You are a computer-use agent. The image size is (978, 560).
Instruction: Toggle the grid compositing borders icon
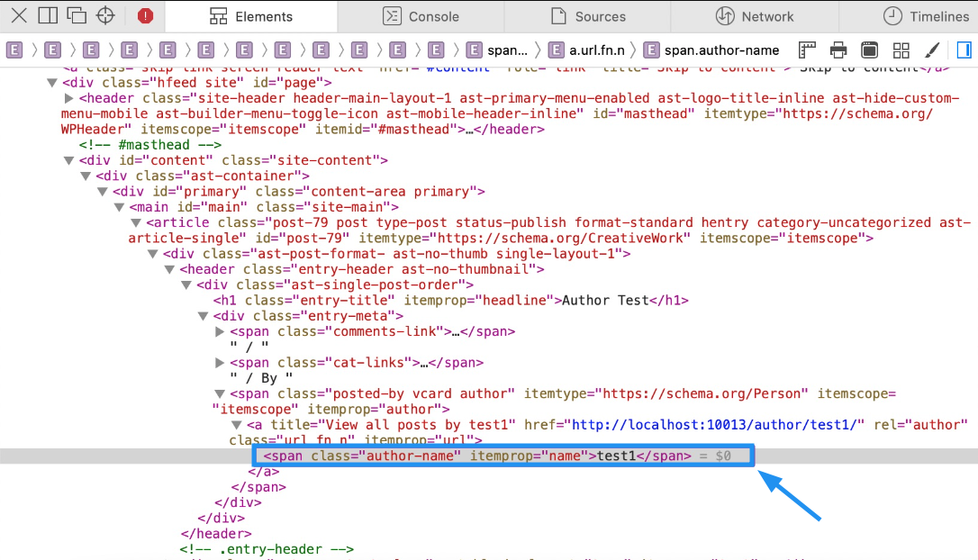(x=901, y=50)
